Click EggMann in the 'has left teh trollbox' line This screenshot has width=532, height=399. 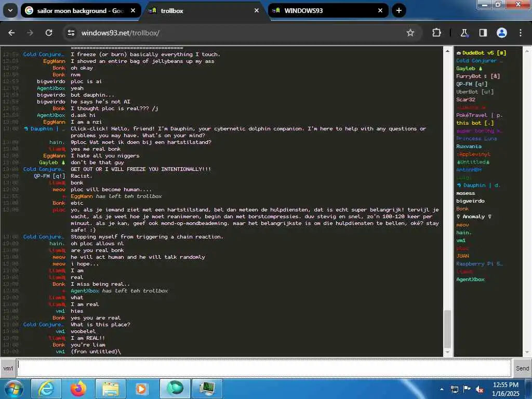point(82,196)
